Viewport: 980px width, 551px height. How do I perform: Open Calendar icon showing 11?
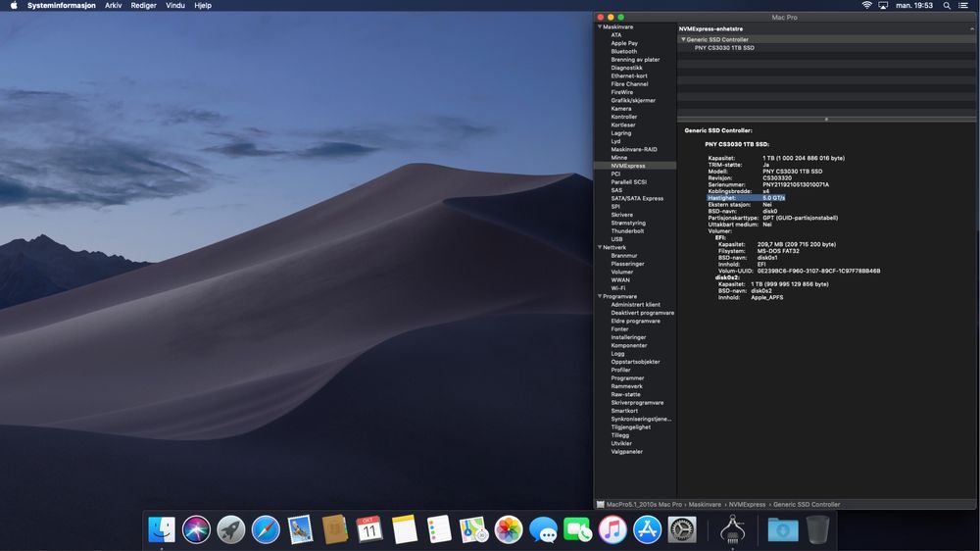point(369,529)
